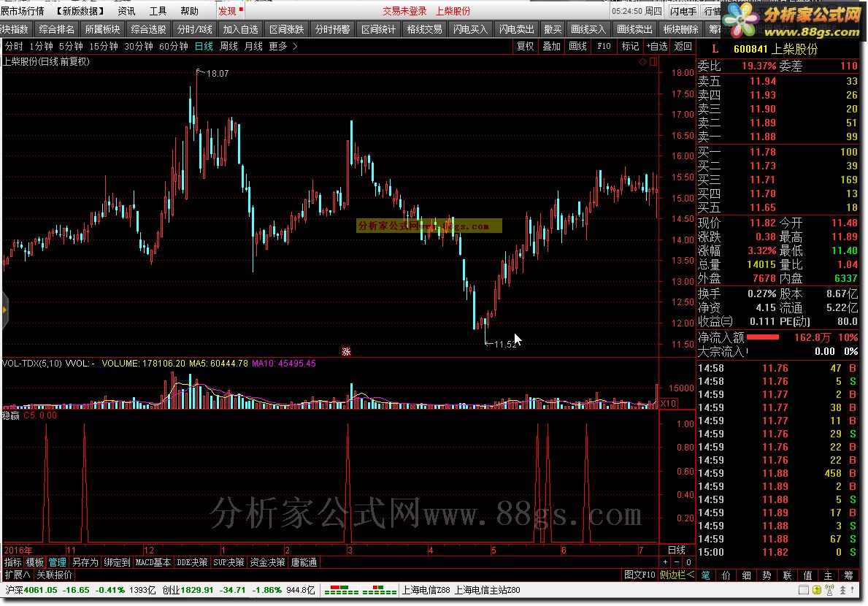868x606 pixels.
Task: Click the 加入自选 toolbar button
Action: point(241,29)
